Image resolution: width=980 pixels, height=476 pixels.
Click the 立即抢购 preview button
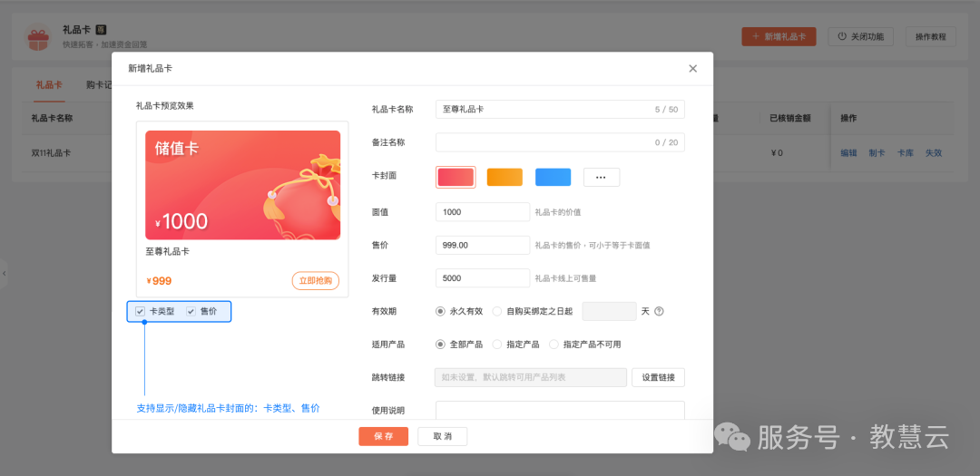(x=316, y=280)
